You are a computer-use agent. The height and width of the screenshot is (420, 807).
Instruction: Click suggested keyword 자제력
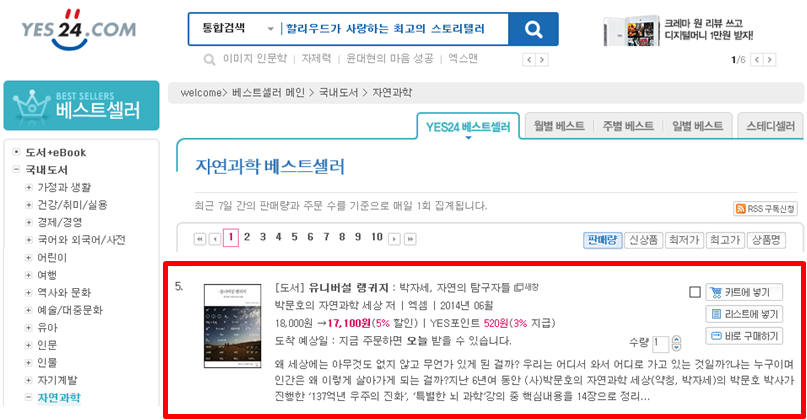pyautogui.click(x=316, y=59)
